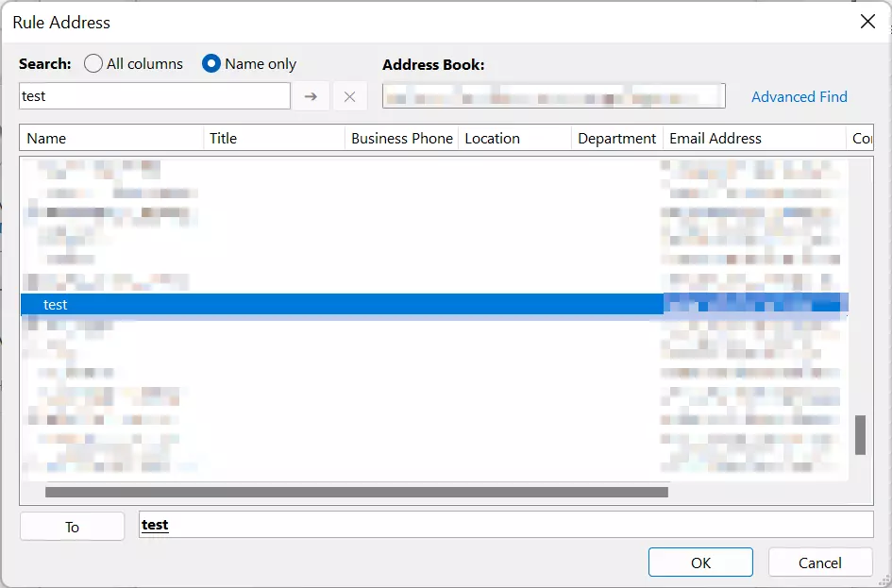892x588 pixels.
Task: Click the To recipients field with 'test'
Action: click(x=506, y=525)
